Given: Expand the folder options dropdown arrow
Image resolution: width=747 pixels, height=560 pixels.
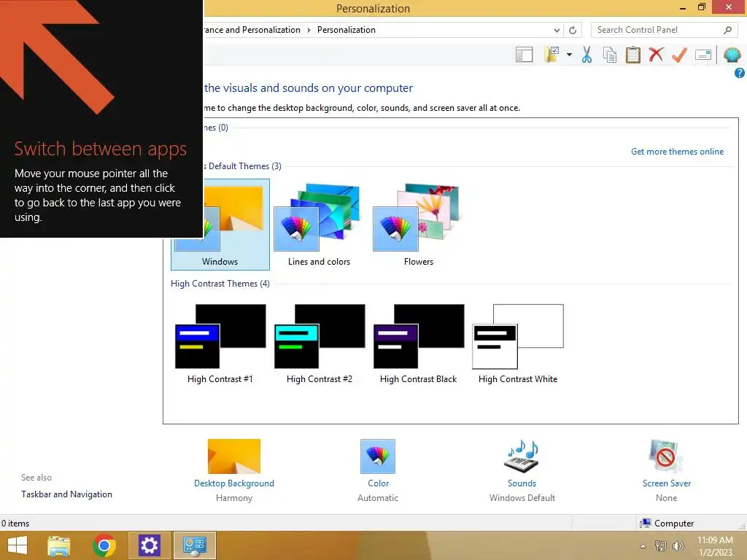Looking at the screenshot, I should pyautogui.click(x=569, y=55).
